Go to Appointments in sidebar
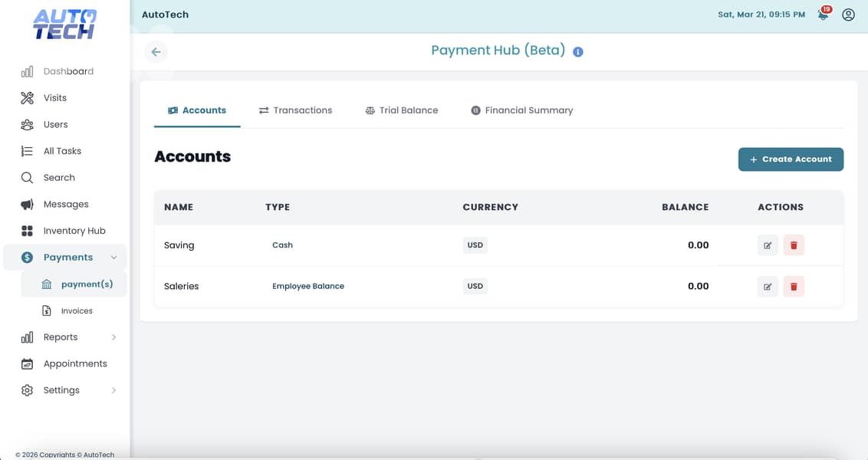Image resolution: width=868 pixels, height=460 pixels. 74,363
